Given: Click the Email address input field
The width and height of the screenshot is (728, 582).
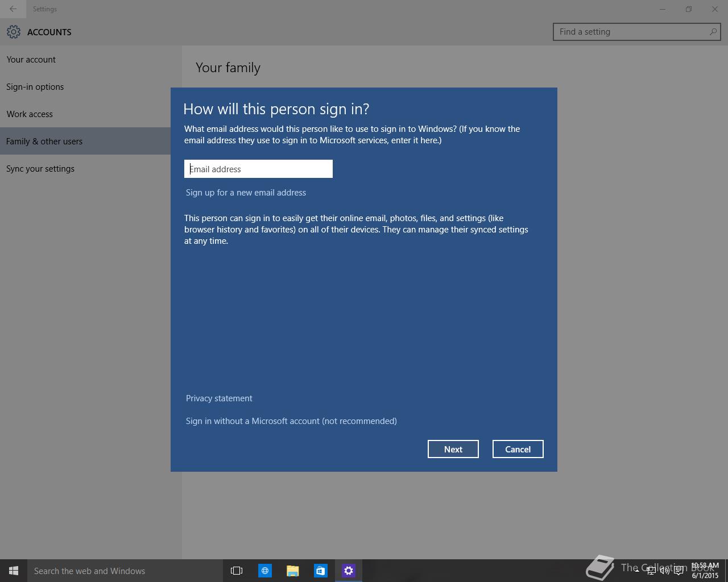Looking at the screenshot, I should (x=258, y=169).
